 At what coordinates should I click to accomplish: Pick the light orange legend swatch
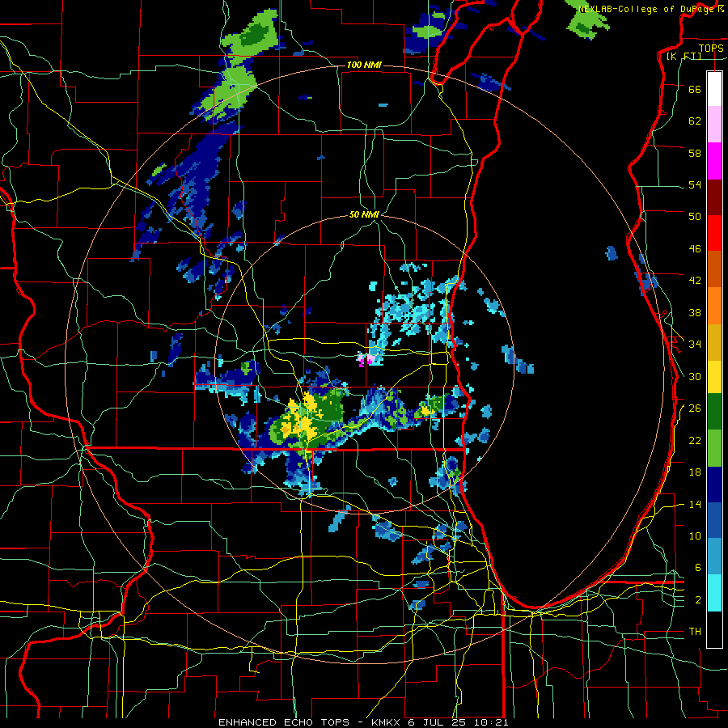tap(714, 306)
